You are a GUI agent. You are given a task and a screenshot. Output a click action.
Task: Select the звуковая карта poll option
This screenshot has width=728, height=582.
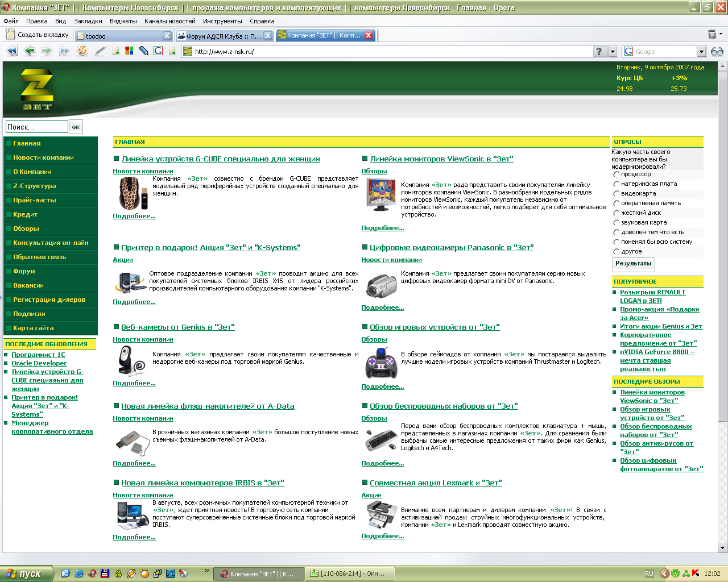pos(616,223)
